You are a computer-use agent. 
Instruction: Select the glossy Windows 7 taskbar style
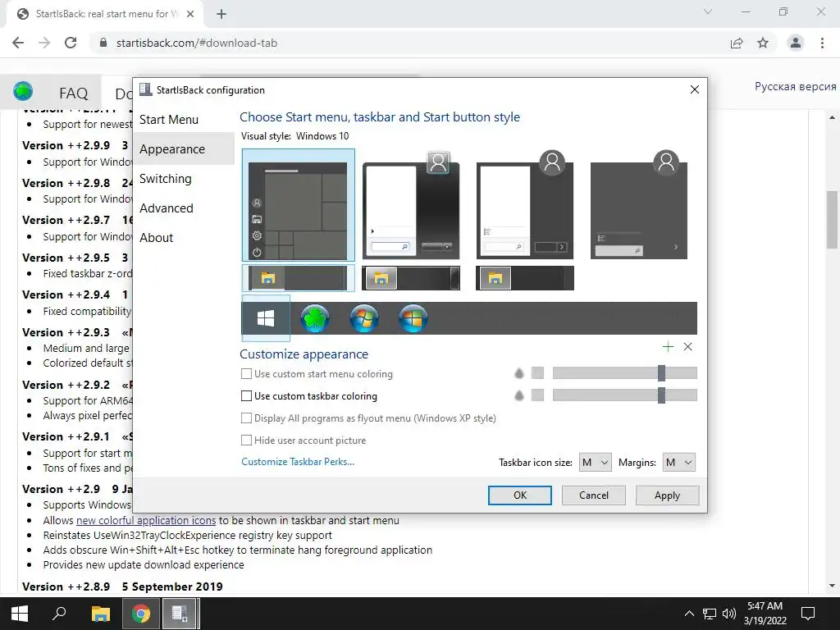point(411,278)
